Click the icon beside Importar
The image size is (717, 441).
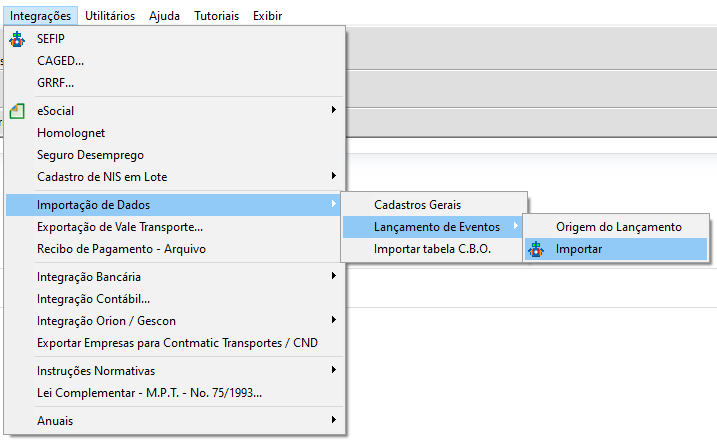536,249
